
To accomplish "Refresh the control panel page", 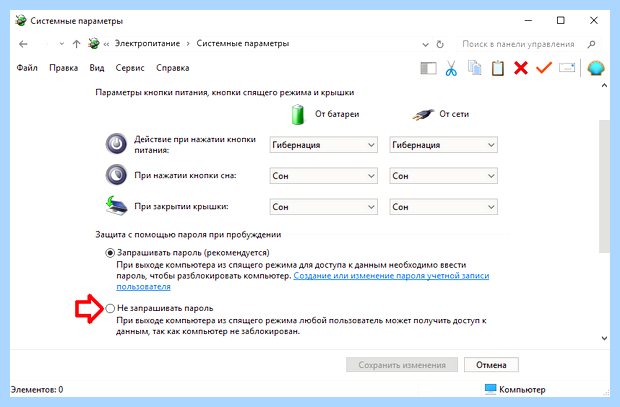I will click(440, 44).
